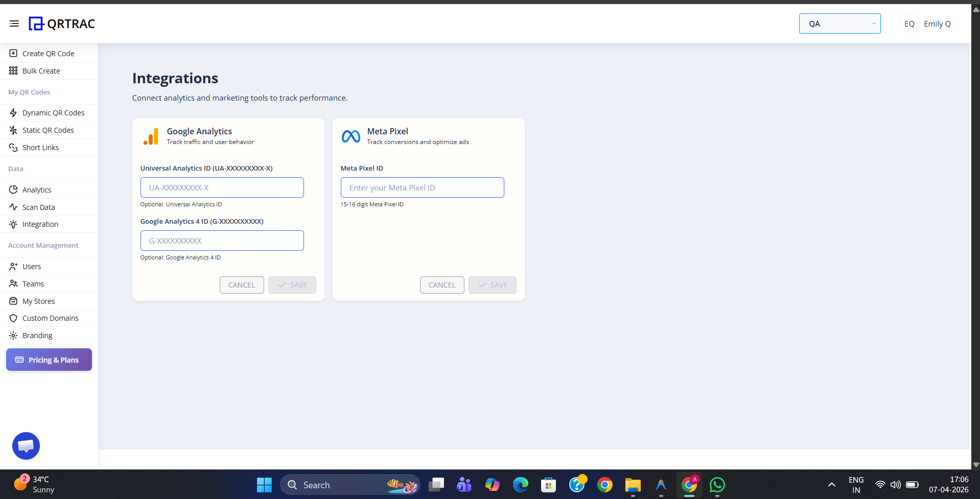
Task: Open Analytics via the pie-chart icon
Action: [x=12, y=189]
